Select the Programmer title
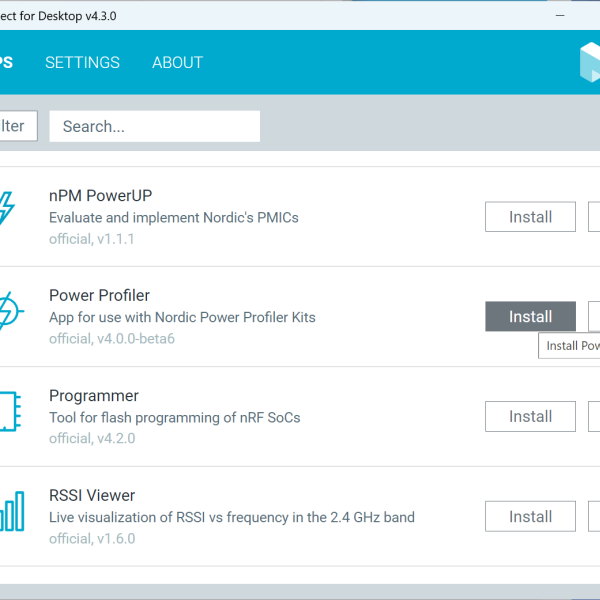The image size is (600, 600). (94, 396)
